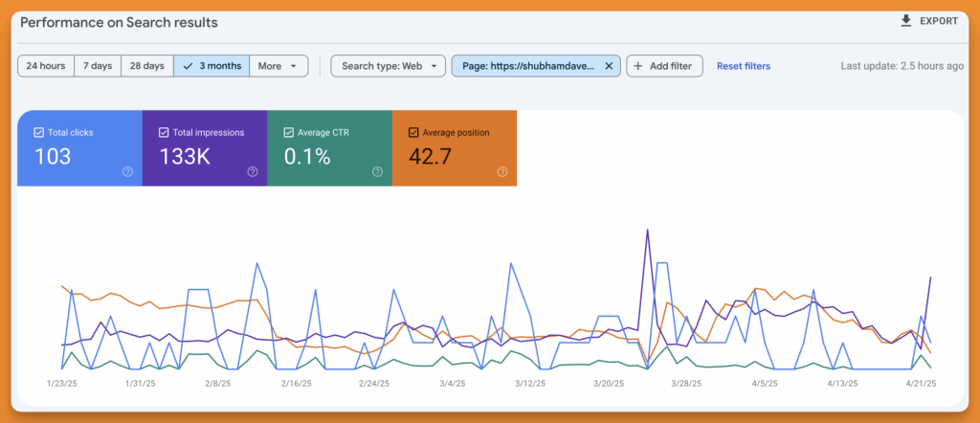This screenshot has width=980, height=423.
Task: Open the Search type: Web dropdown
Action: tap(389, 66)
